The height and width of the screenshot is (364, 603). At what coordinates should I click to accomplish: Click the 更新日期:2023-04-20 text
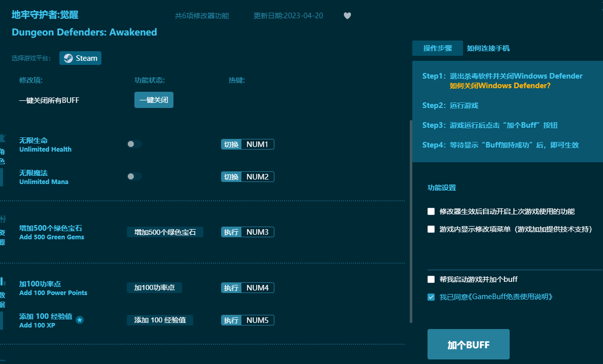(288, 16)
